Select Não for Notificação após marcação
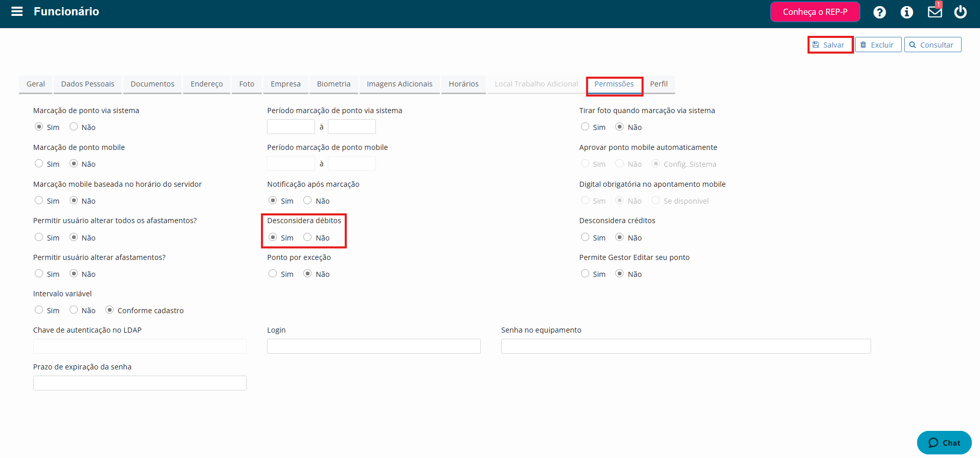This screenshot has width=980, height=458. [x=307, y=200]
